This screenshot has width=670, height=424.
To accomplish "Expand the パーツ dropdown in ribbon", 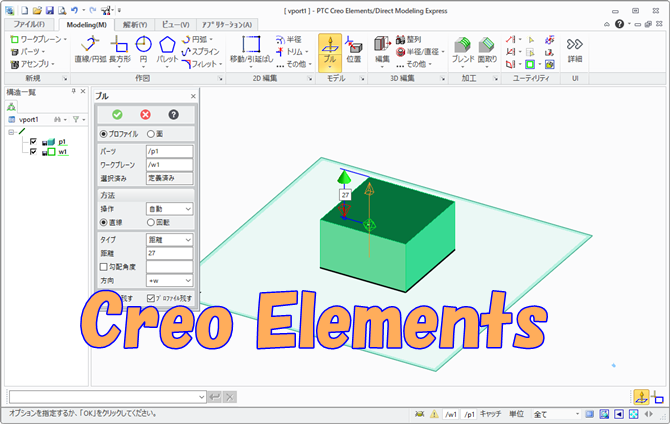I will point(43,52).
